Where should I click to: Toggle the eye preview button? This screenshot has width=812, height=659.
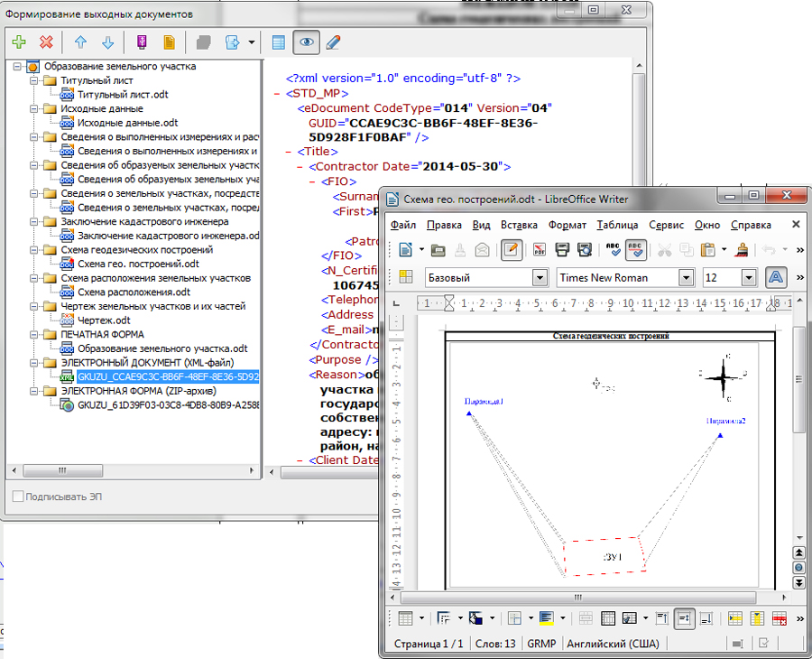[306, 42]
